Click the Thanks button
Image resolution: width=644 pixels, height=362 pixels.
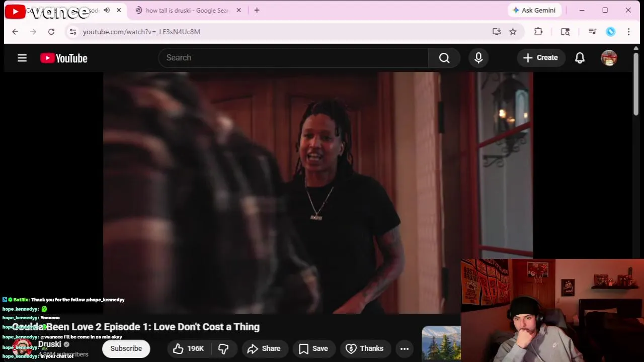[x=365, y=348]
